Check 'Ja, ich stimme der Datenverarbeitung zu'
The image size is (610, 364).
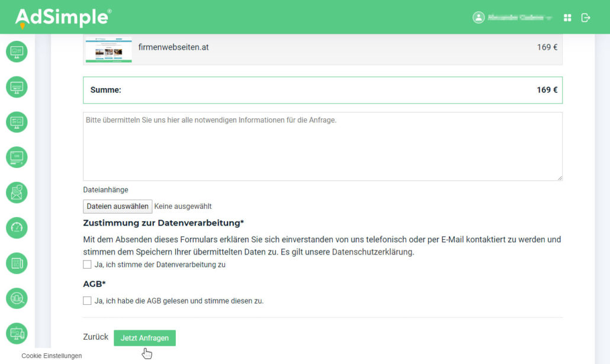pos(88,265)
